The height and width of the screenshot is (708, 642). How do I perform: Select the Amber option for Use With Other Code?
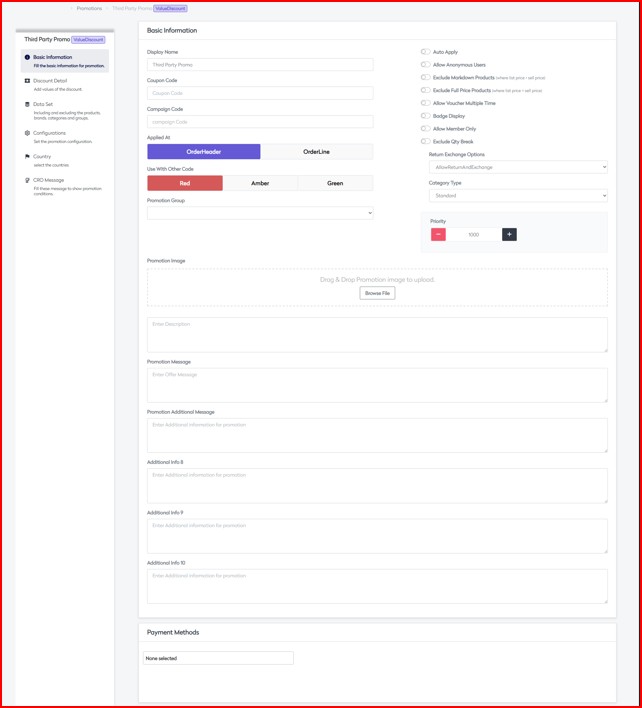[260, 183]
